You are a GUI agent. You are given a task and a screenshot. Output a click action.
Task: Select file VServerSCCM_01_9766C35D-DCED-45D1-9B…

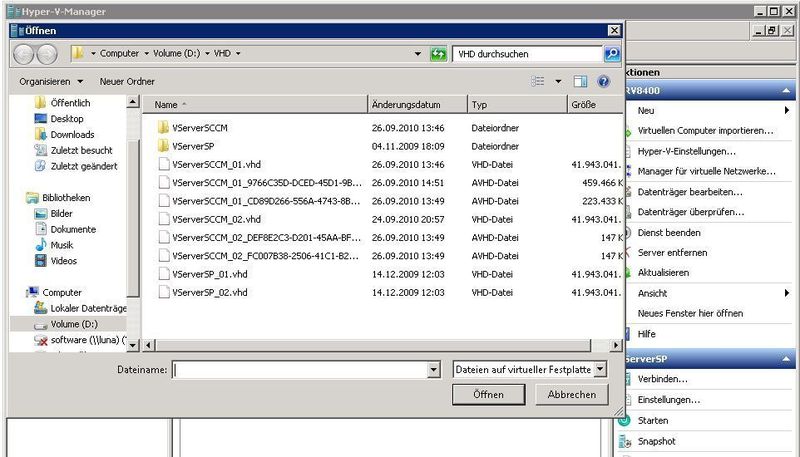tap(267, 183)
